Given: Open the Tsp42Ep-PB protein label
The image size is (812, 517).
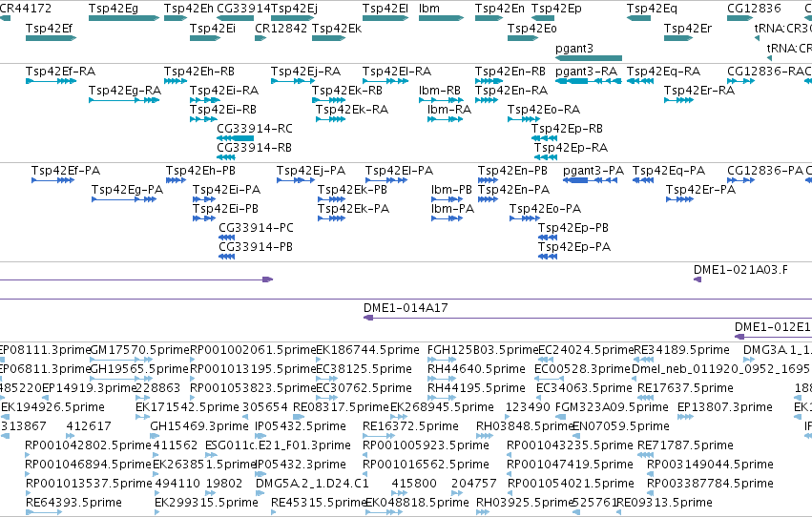Looking at the screenshot, I should point(573,228).
